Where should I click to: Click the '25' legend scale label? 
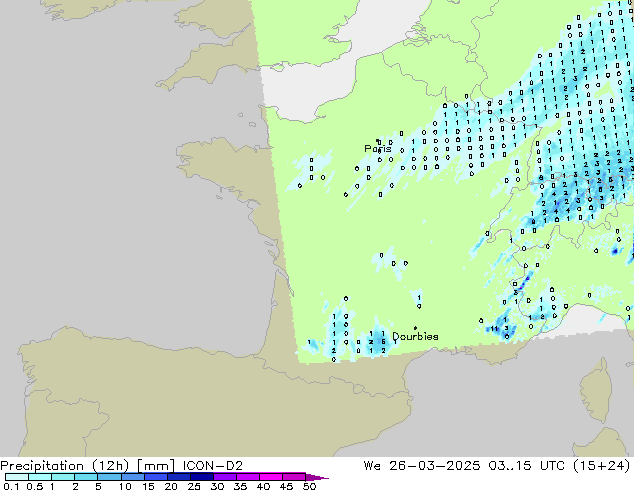pyautogui.click(x=194, y=486)
